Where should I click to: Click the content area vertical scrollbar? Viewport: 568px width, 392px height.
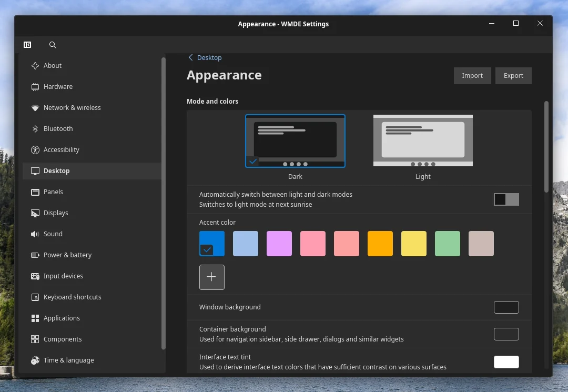[x=546, y=147]
